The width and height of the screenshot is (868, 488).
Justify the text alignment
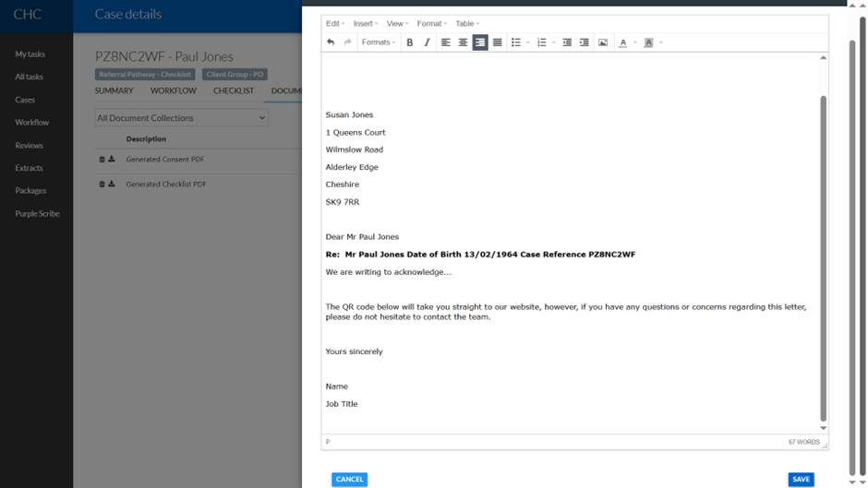(x=498, y=42)
